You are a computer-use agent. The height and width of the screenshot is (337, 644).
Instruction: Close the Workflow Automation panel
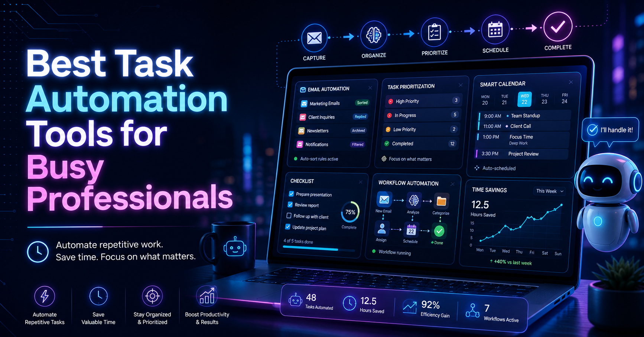tap(452, 184)
